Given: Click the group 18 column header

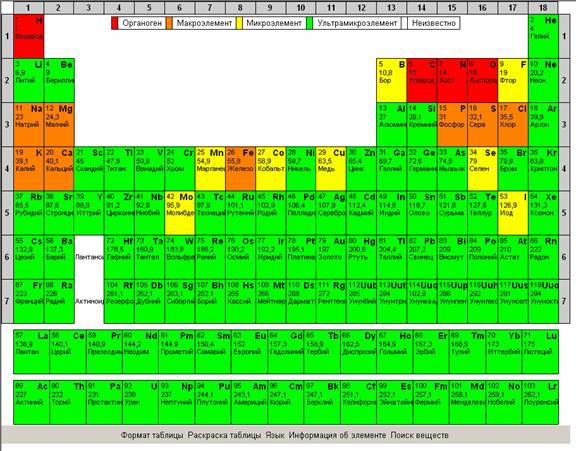Looking at the screenshot, I should 543,7.
